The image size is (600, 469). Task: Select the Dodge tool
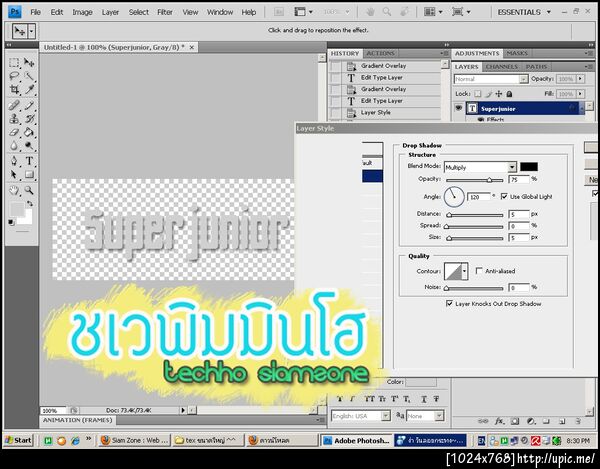coord(29,146)
